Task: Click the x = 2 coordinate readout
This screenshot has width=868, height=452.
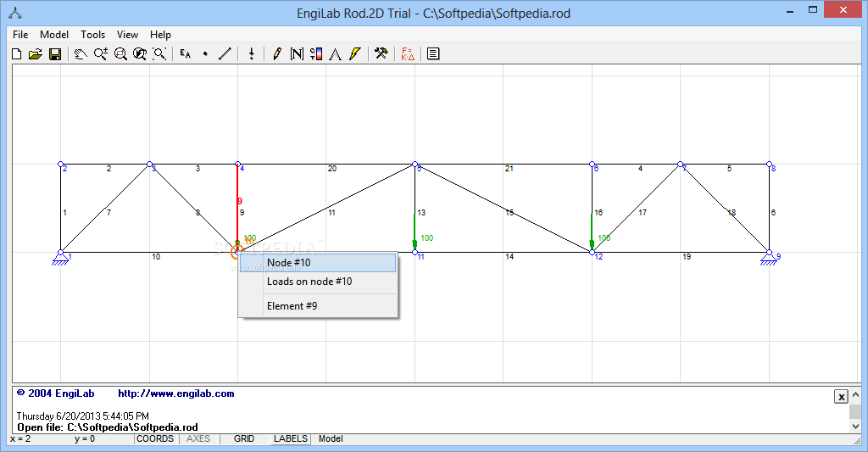Action: coord(20,438)
